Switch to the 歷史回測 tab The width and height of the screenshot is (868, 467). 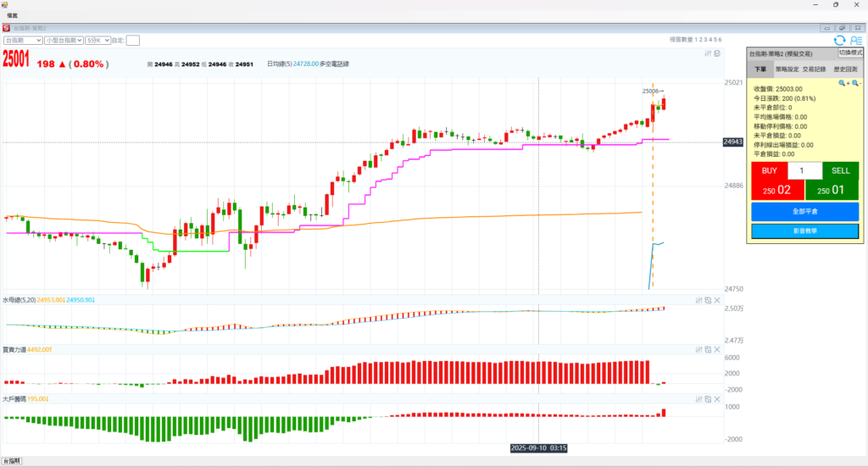(x=845, y=69)
